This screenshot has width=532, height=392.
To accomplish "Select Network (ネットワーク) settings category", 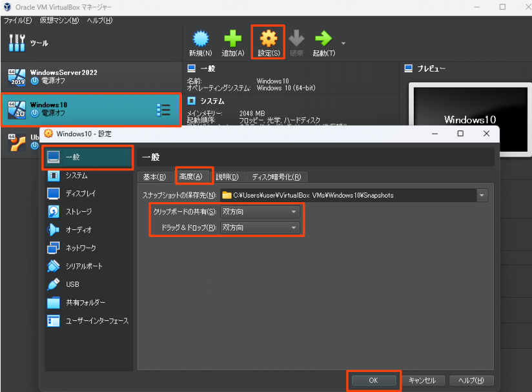I will 88,248.
